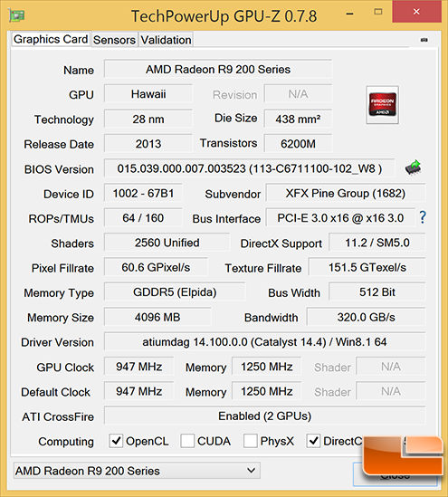Click the Bandwidth value 320.0 GB/s
The height and width of the screenshot is (497, 448).
366,317
